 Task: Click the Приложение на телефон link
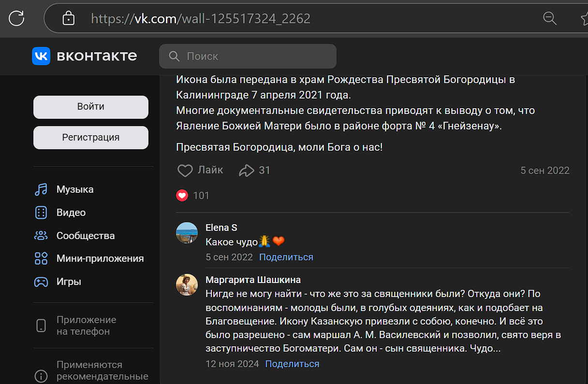(86, 326)
